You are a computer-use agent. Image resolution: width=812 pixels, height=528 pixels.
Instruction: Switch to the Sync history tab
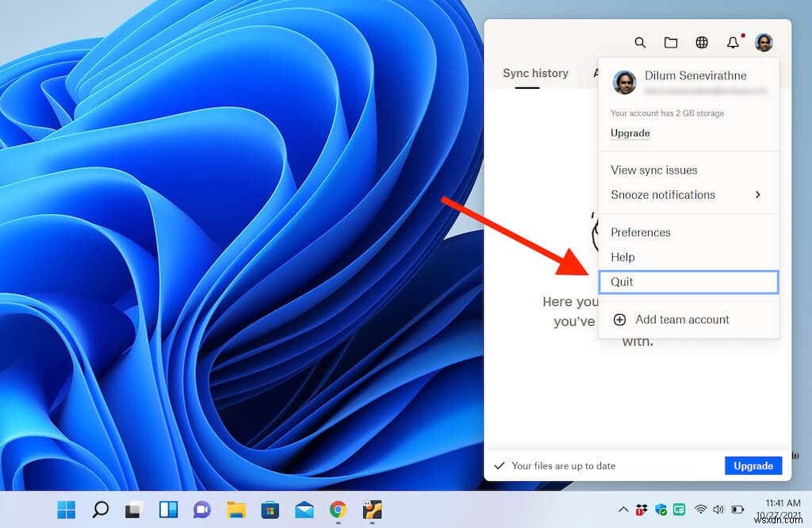coord(535,73)
